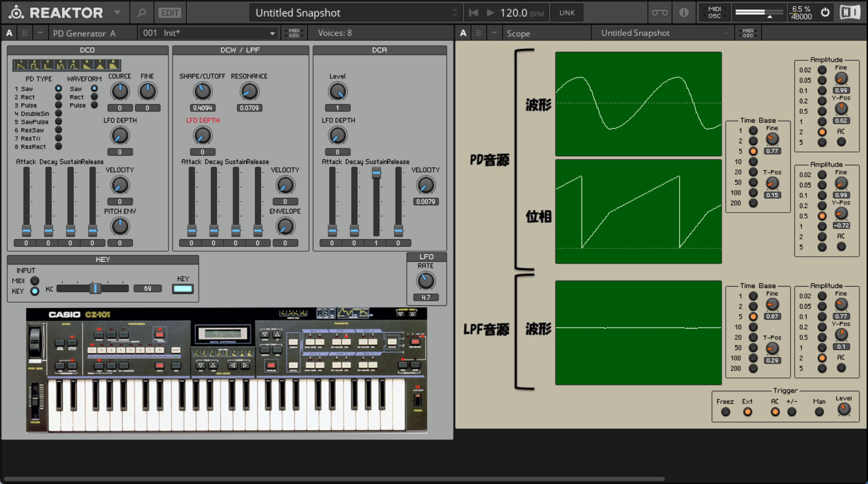
Task: Toggle EDIT mode button
Action: click(169, 13)
